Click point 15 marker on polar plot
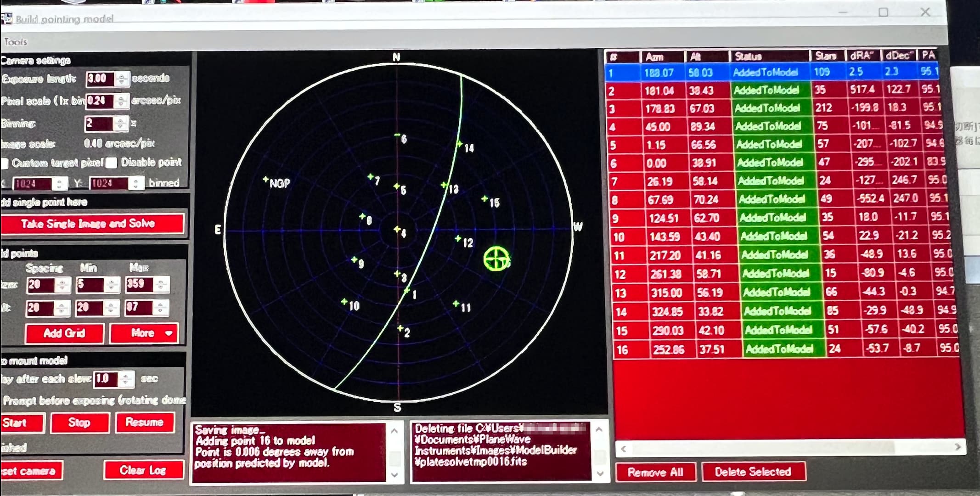Screen dimensions: 980x496 coord(484,199)
